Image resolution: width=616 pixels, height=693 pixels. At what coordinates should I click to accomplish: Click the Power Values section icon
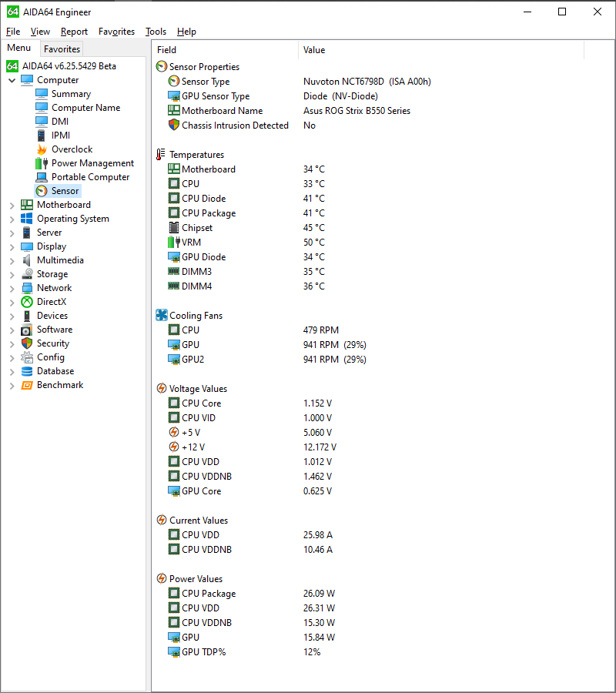[162, 578]
